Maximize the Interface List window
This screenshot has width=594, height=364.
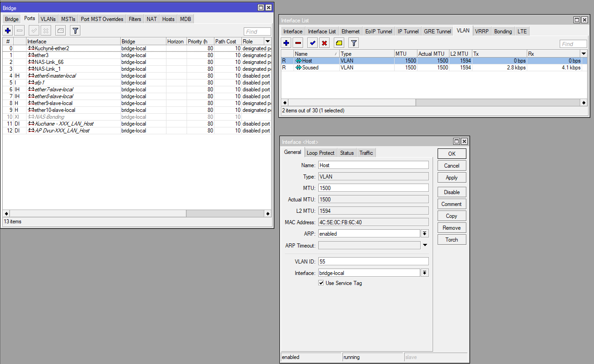point(577,20)
